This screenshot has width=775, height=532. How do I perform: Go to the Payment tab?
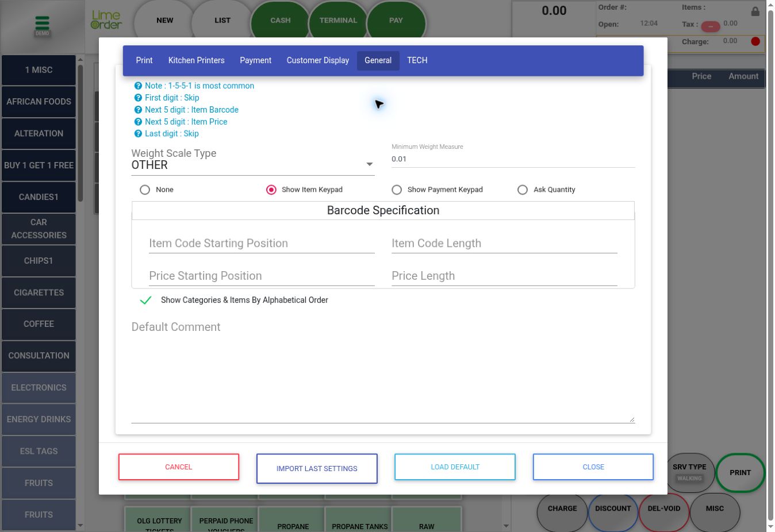point(256,60)
